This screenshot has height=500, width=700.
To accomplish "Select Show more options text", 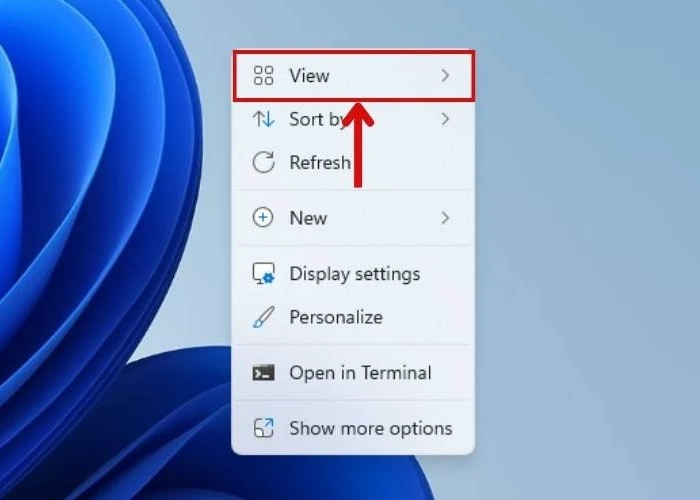I will pyautogui.click(x=370, y=428).
